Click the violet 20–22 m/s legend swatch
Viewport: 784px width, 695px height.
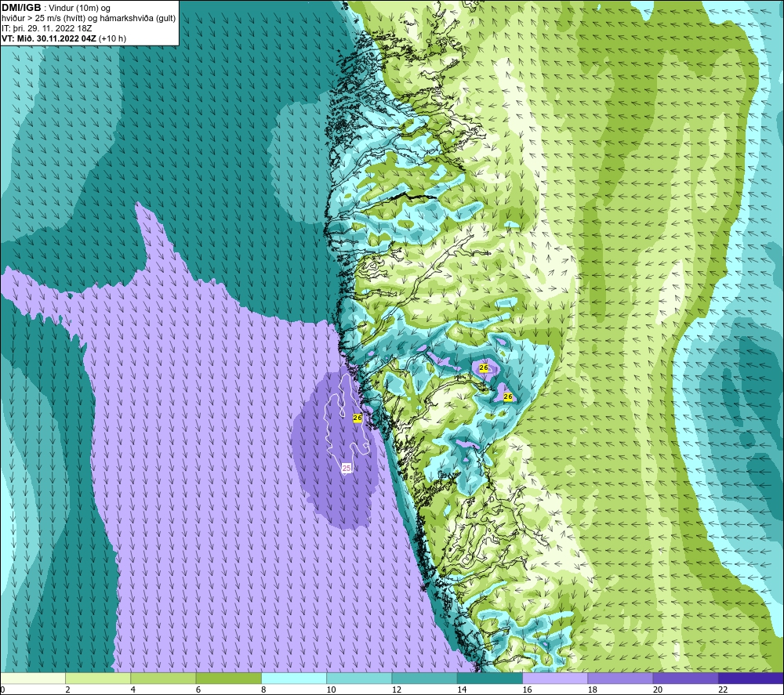685,678
